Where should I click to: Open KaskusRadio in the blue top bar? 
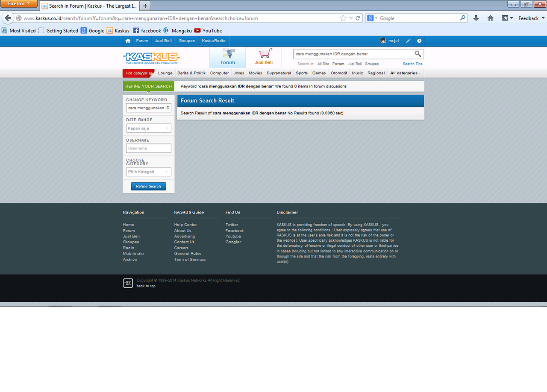click(x=214, y=41)
